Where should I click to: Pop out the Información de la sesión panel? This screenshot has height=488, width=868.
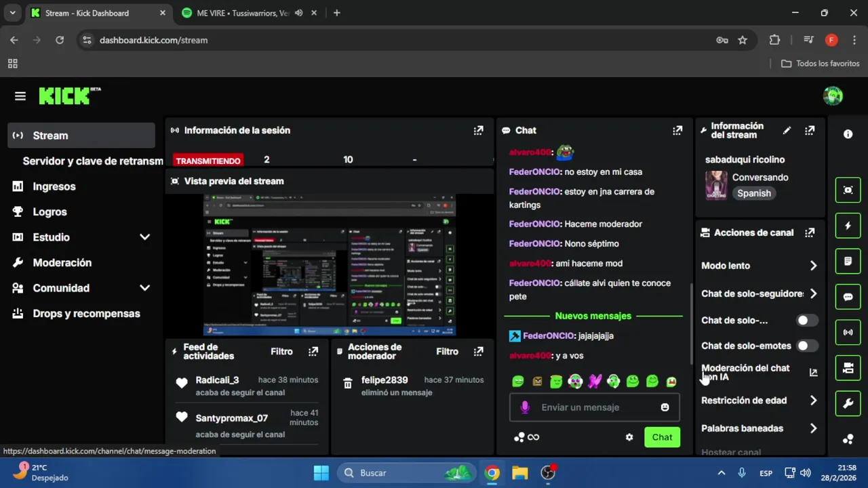[479, 130]
